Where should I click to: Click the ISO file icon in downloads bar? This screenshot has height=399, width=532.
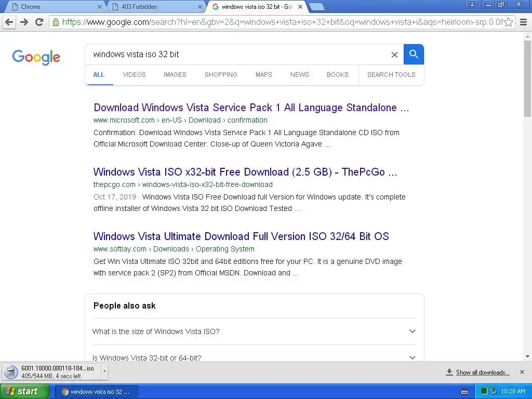[11, 372]
